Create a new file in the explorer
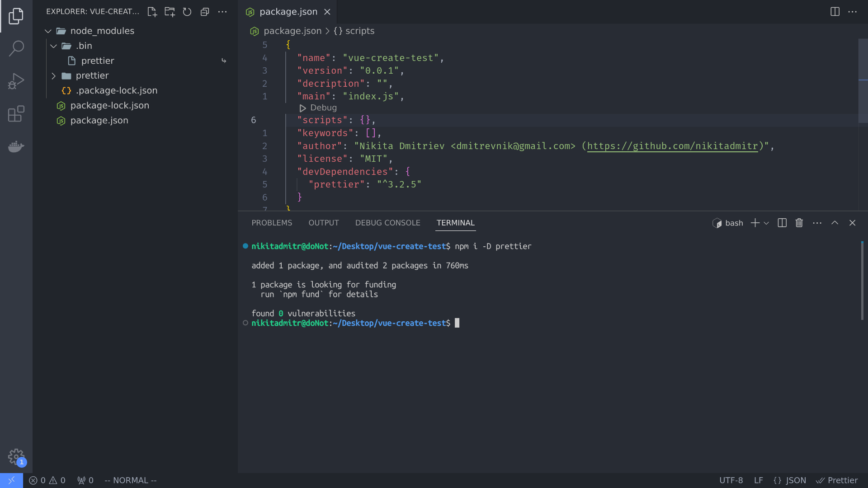This screenshot has height=488, width=868. coord(152,12)
